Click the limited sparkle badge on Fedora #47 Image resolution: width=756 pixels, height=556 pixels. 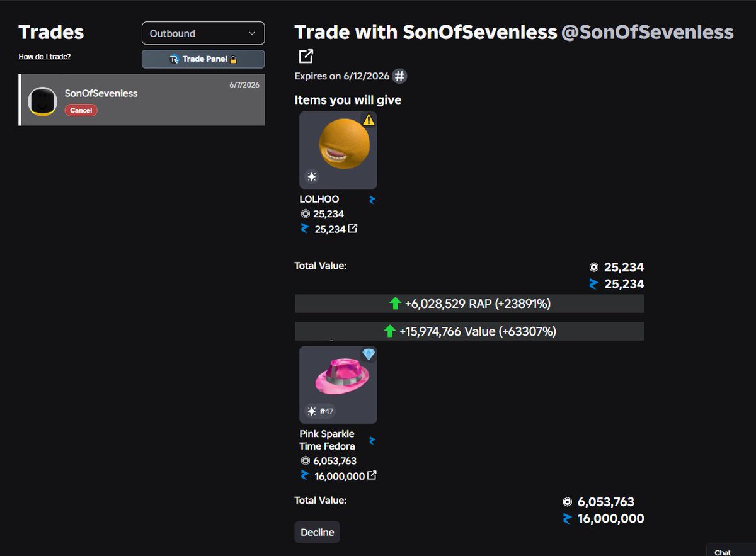311,411
